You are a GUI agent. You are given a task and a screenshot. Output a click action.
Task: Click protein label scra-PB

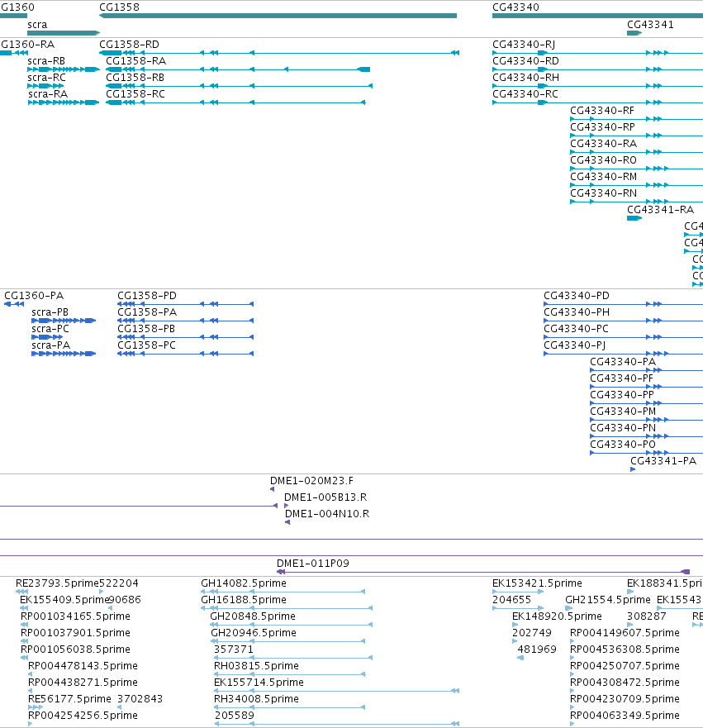point(50,312)
